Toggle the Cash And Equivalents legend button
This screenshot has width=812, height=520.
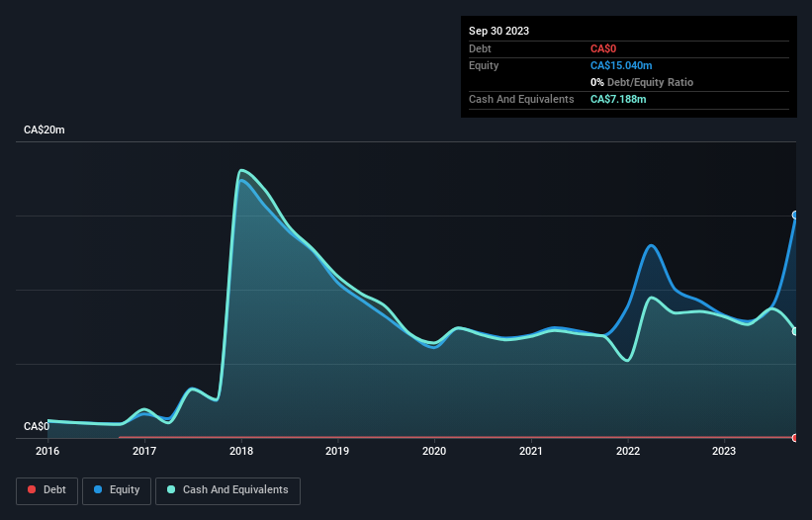pyautogui.click(x=227, y=490)
